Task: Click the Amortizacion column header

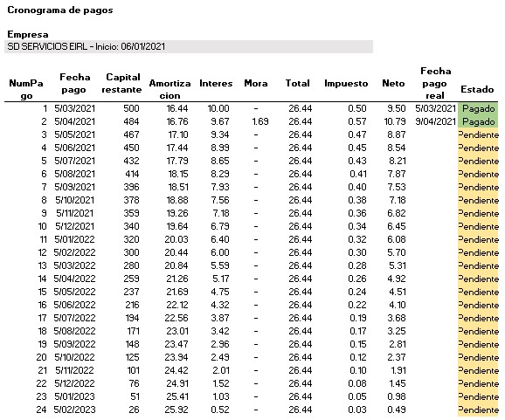Action: tap(169, 89)
